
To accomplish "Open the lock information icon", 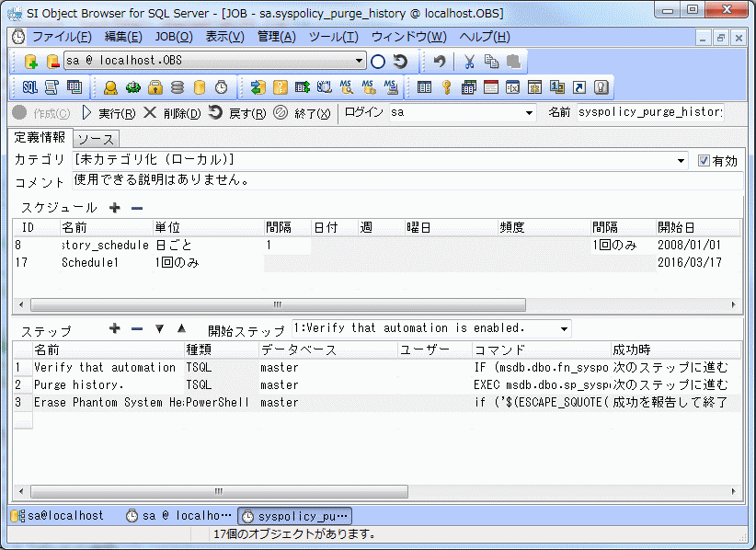I will tap(155, 87).
